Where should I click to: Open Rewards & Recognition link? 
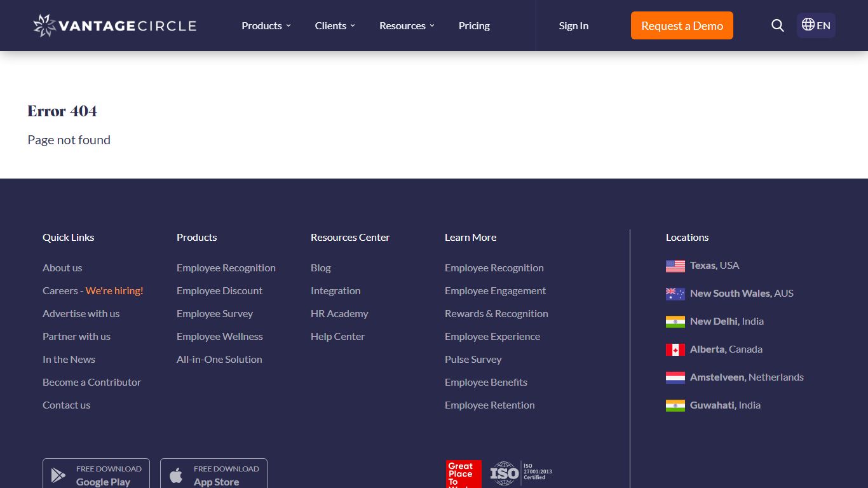pos(496,313)
